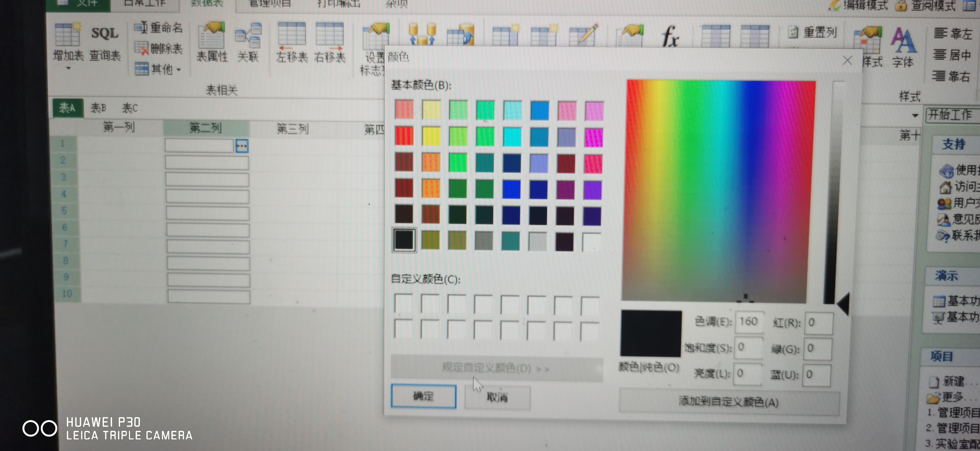Screen dimensions: 980x451
Task: Click the row 10 cell in 第二列
Action: [x=209, y=296]
